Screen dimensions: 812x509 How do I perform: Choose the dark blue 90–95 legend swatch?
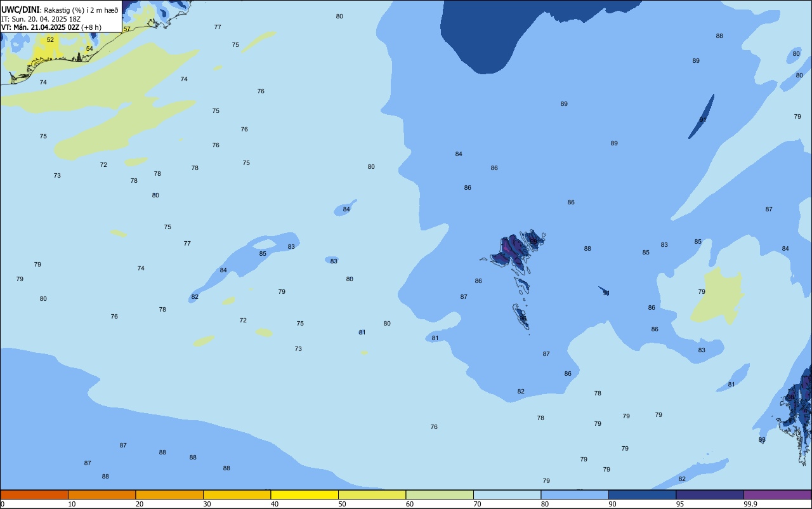pyautogui.click(x=642, y=494)
